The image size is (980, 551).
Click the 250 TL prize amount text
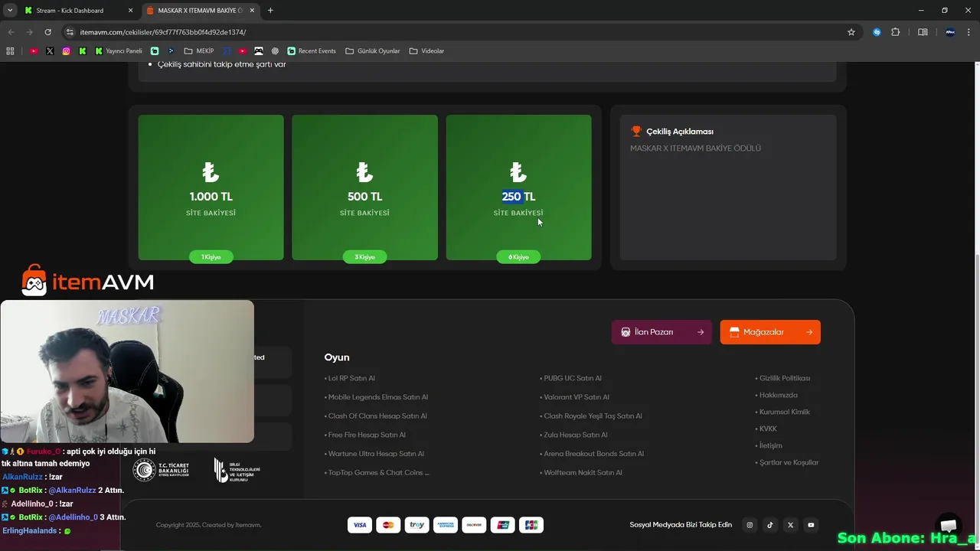pyautogui.click(x=518, y=197)
